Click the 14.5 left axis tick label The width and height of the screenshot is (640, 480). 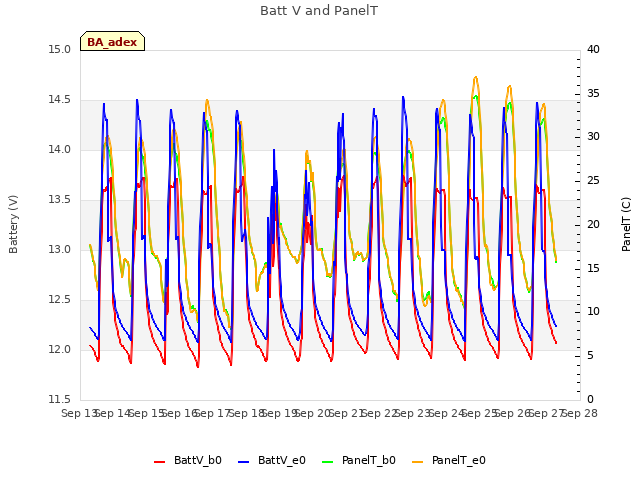60,100
